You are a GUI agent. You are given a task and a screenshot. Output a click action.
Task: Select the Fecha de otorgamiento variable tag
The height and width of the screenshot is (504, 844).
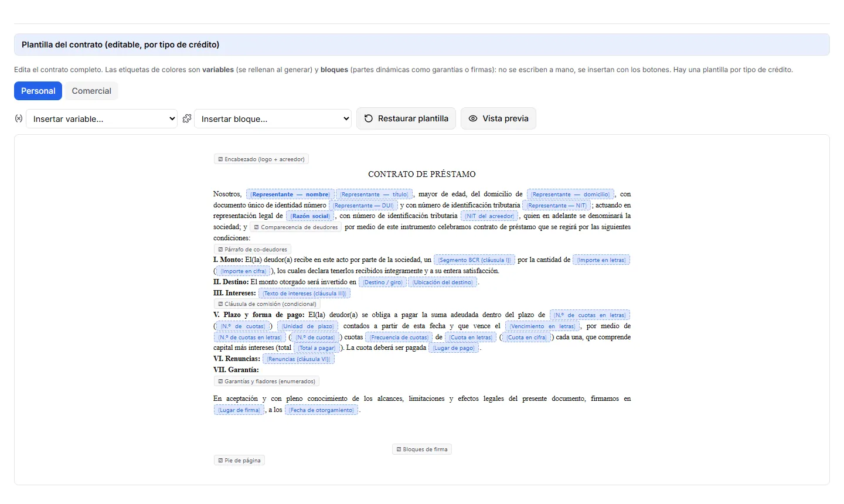point(321,410)
